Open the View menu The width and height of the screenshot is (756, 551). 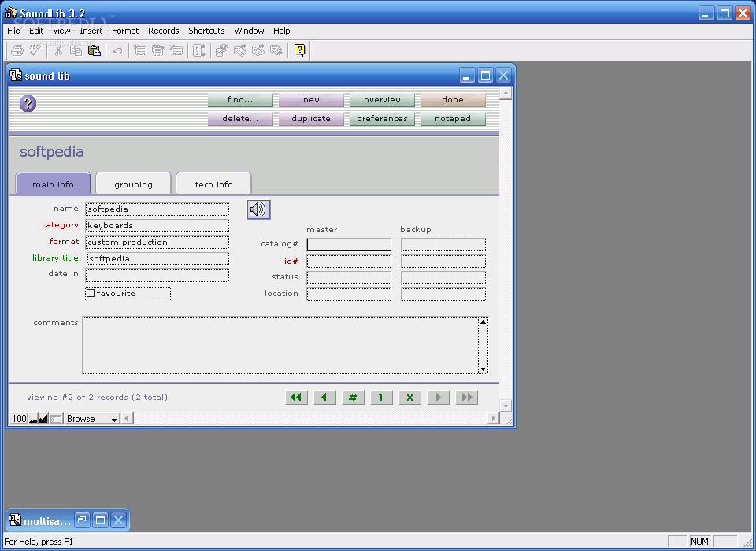61,31
